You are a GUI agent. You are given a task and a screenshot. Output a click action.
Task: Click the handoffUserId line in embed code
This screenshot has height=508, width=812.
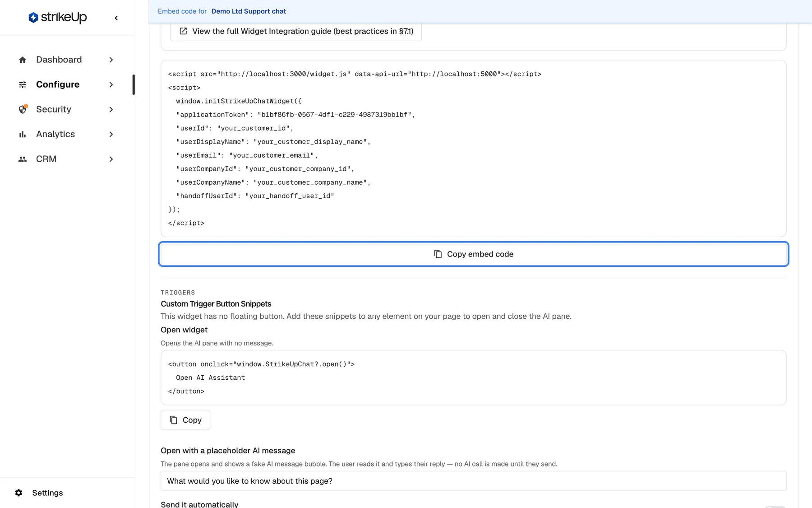coord(255,196)
